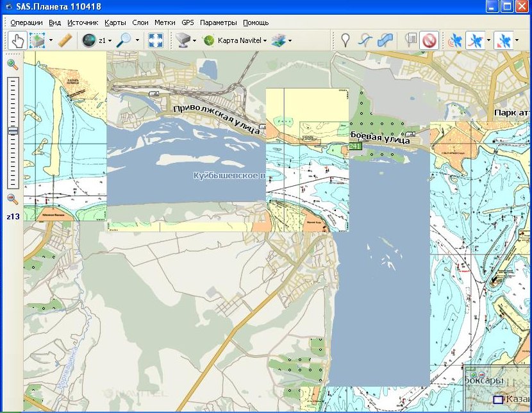
Task: Click the ruler distance measurement tool
Action: tap(65, 40)
